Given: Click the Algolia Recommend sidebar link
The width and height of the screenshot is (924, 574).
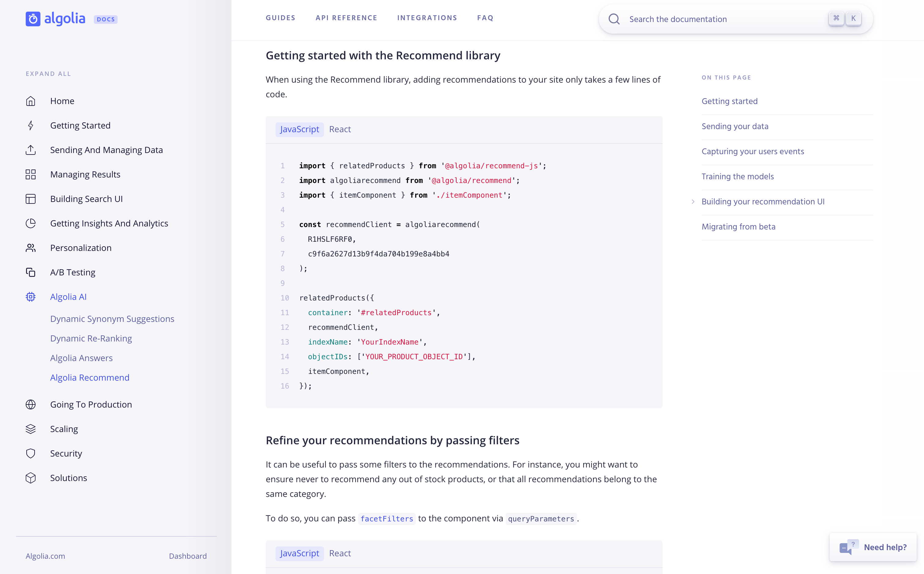Looking at the screenshot, I should [90, 377].
